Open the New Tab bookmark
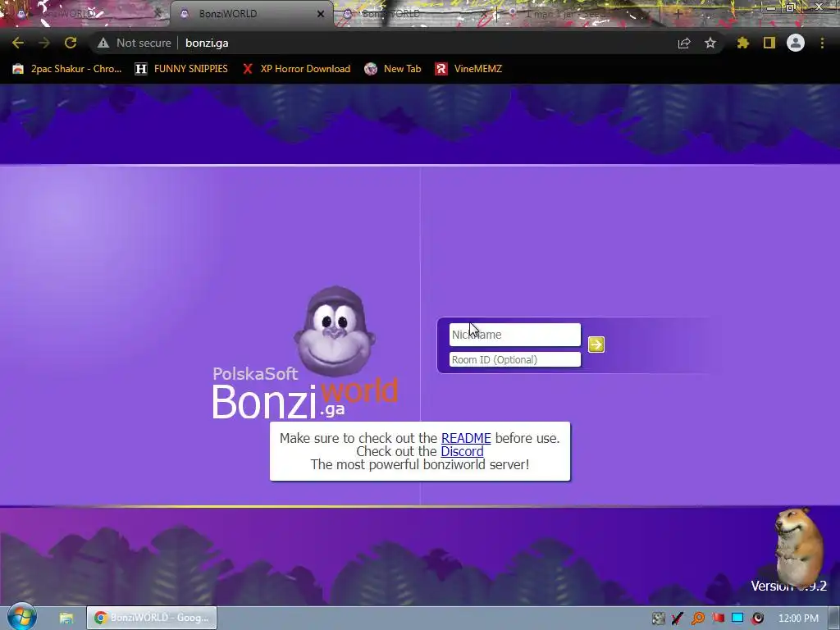This screenshot has width=840, height=630. (x=393, y=69)
